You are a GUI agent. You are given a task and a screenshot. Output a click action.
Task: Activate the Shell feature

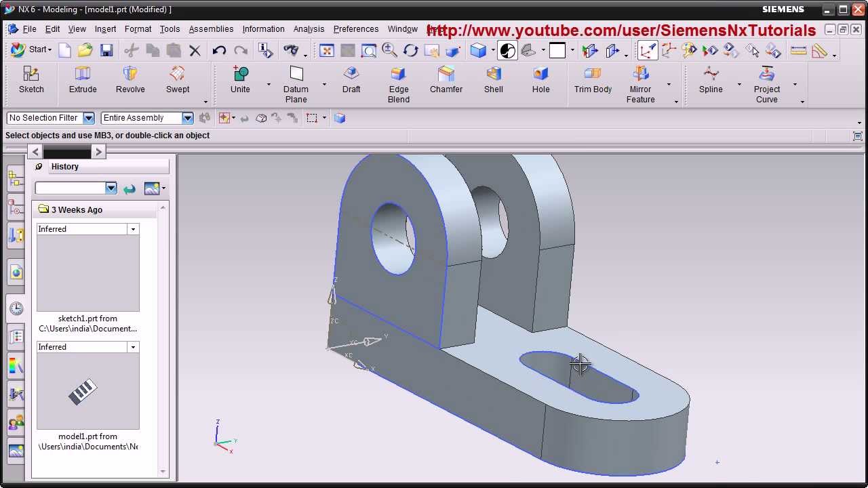[x=493, y=80]
